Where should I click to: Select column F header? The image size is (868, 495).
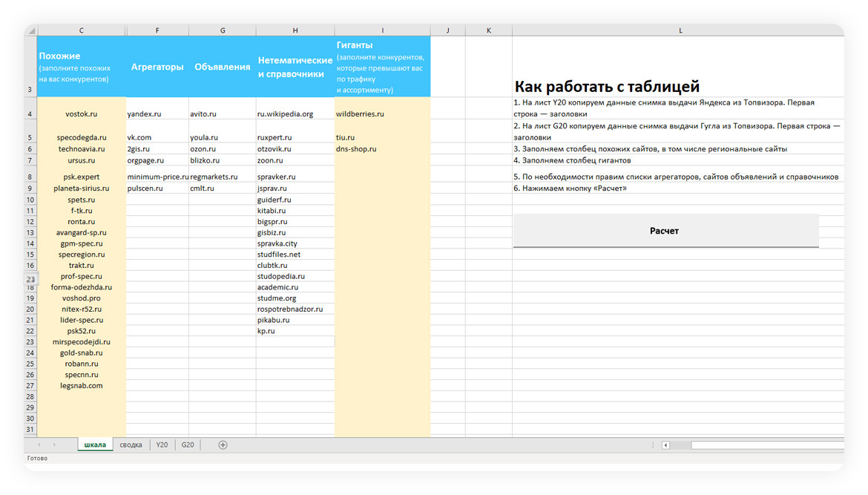[157, 30]
